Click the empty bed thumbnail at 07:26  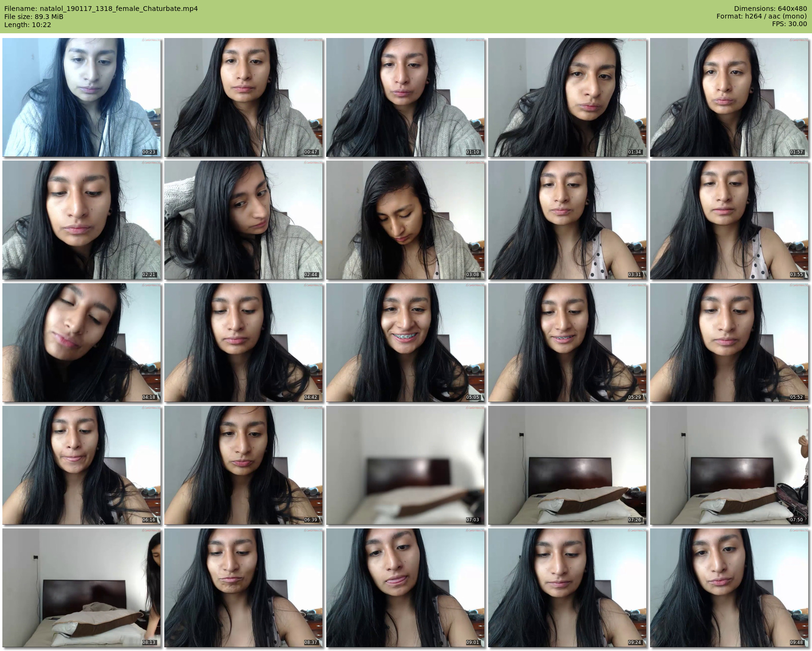pos(567,465)
